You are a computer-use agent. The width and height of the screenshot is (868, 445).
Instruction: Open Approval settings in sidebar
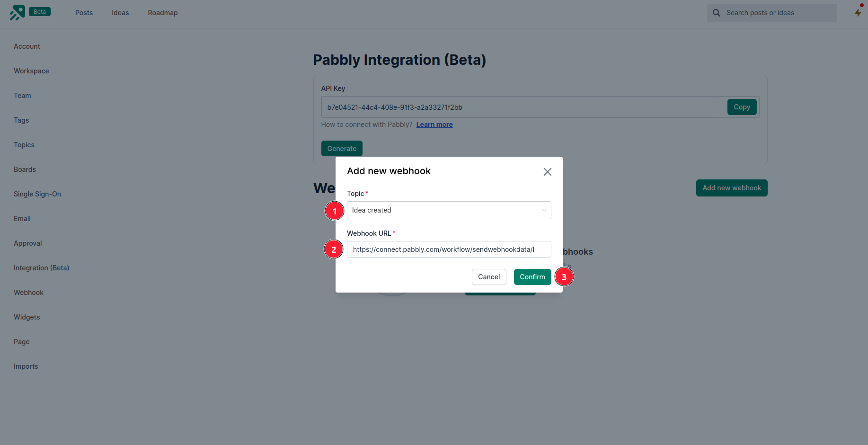pos(28,243)
